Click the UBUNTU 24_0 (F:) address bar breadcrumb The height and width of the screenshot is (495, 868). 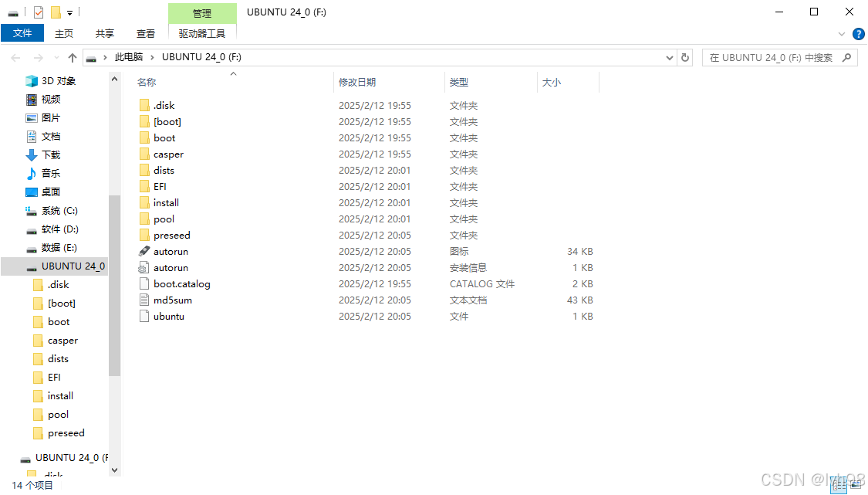click(x=201, y=57)
